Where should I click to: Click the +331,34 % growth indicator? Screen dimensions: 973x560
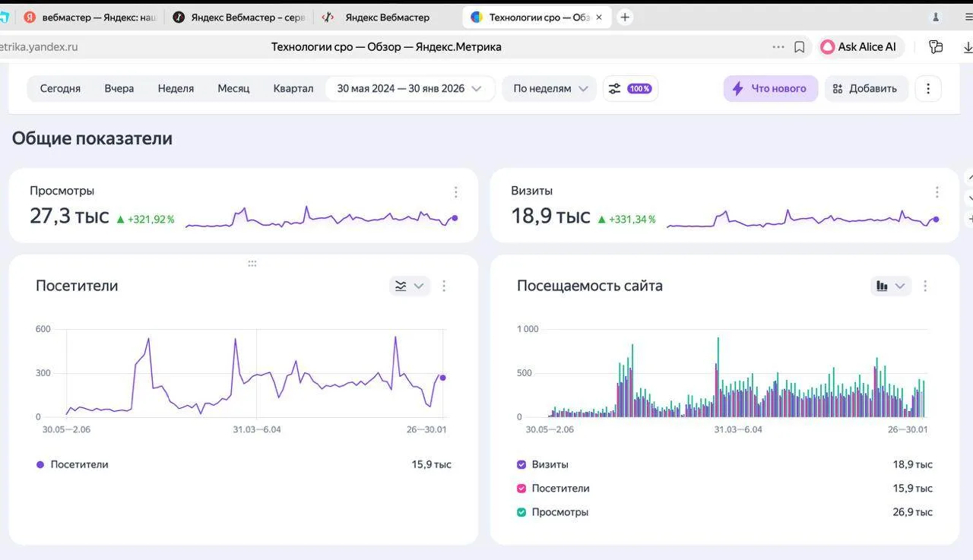pyautogui.click(x=626, y=220)
